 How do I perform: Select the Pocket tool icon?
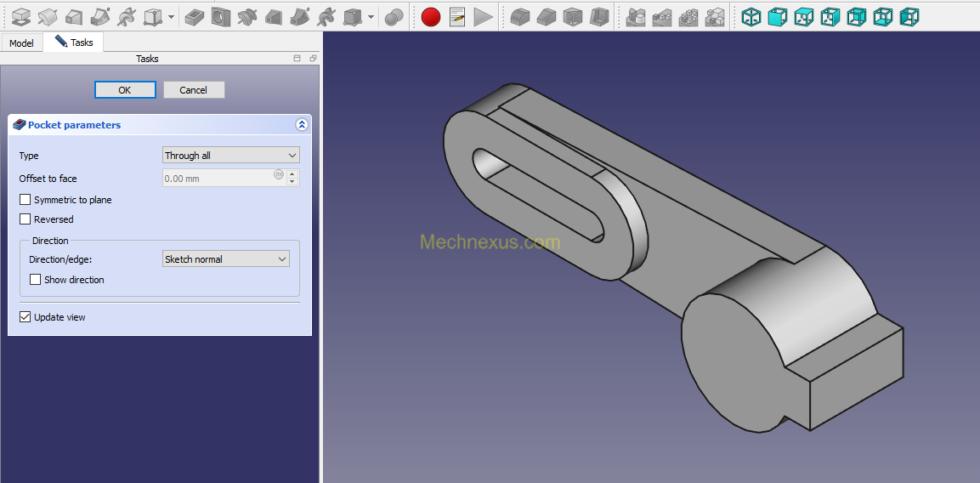pyautogui.click(x=195, y=17)
